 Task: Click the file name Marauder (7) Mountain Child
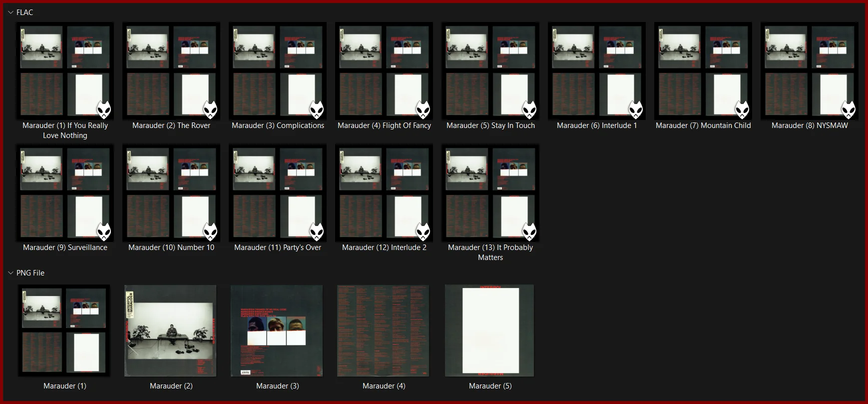pos(703,125)
